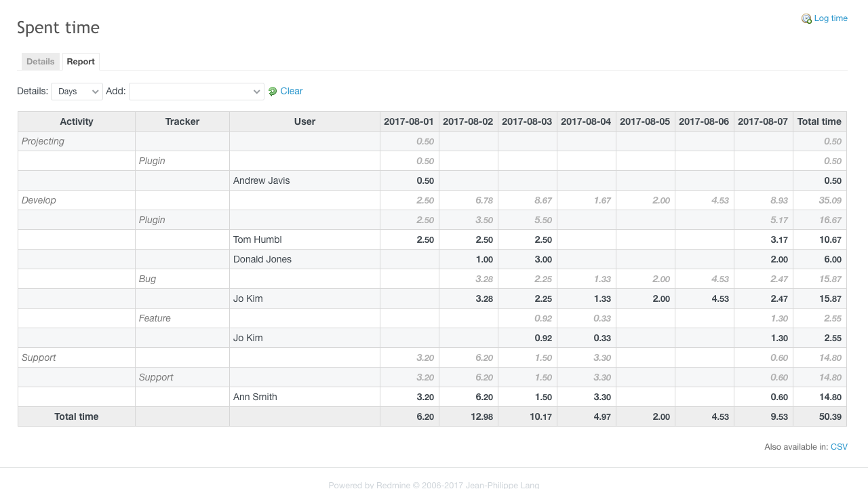Click the CSV export link
868x489 pixels.
pyautogui.click(x=839, y=446)
